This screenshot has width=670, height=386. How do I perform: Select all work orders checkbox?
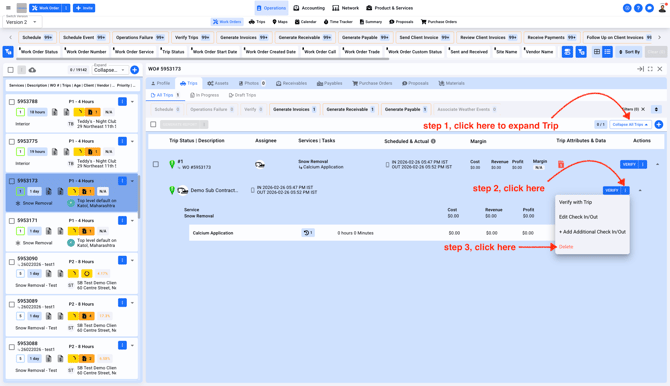pos(11,70)
